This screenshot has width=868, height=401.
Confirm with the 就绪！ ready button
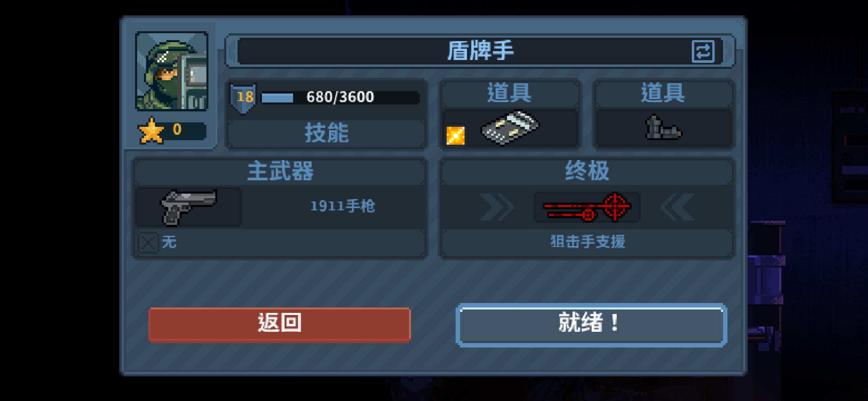pos(591,325)
